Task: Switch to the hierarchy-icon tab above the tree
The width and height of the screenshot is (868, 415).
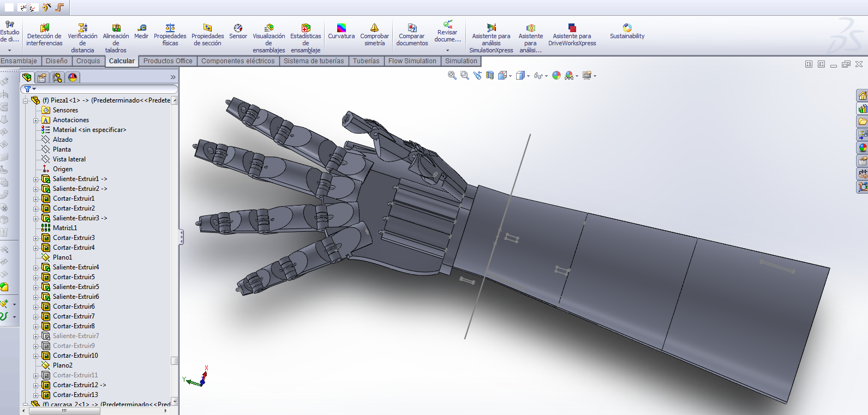Action: [57, 77]
